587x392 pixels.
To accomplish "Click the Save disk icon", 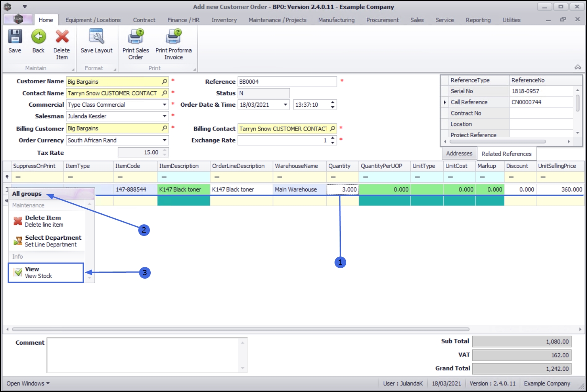I will (x=15, y=37).
